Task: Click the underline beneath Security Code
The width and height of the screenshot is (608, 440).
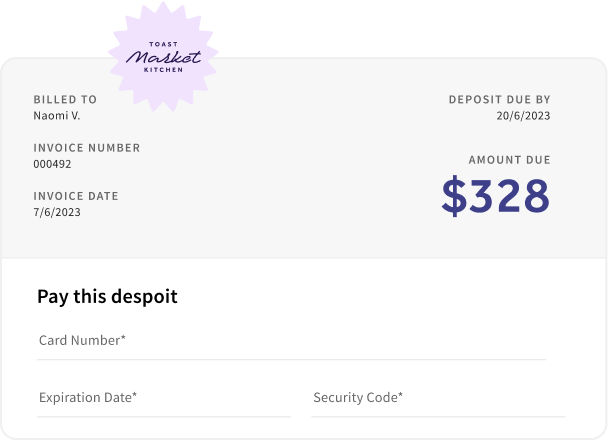Action: [438, 417]
